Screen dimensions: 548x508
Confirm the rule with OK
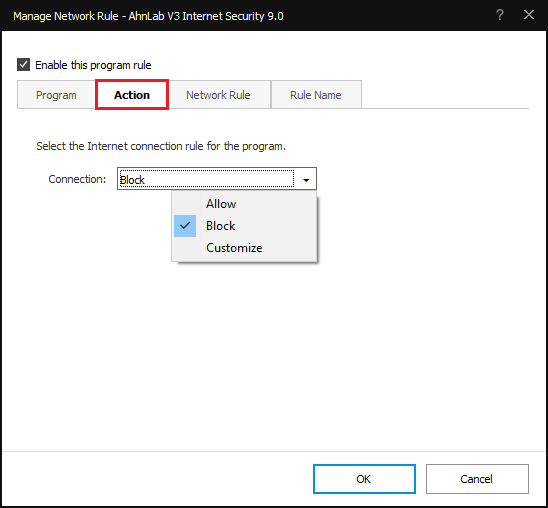tap(364, 479)
